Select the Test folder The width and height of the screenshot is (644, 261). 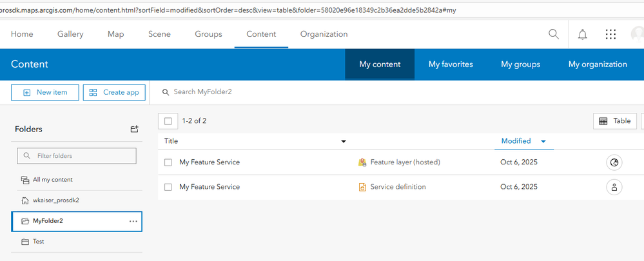tap(38, 242)
